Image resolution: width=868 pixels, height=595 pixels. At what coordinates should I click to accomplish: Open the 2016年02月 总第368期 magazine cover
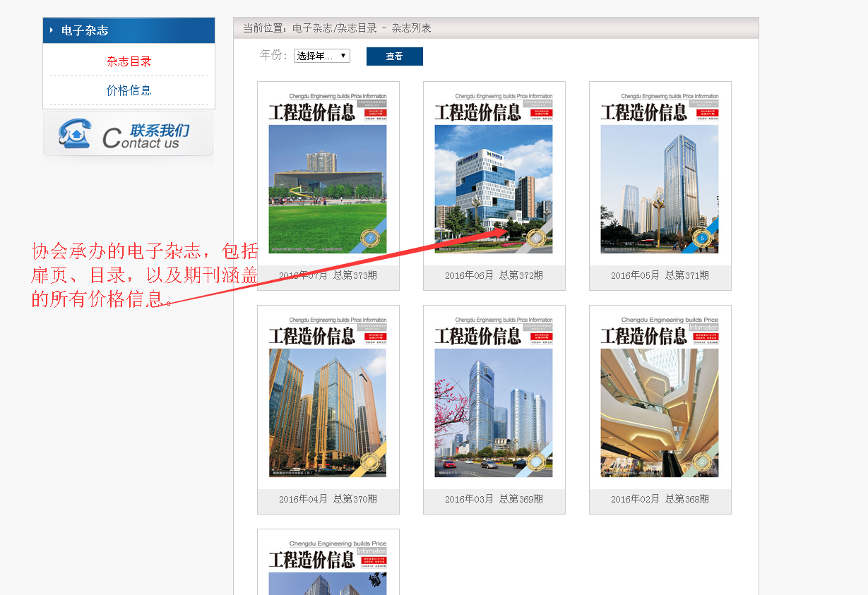(660, 397)
